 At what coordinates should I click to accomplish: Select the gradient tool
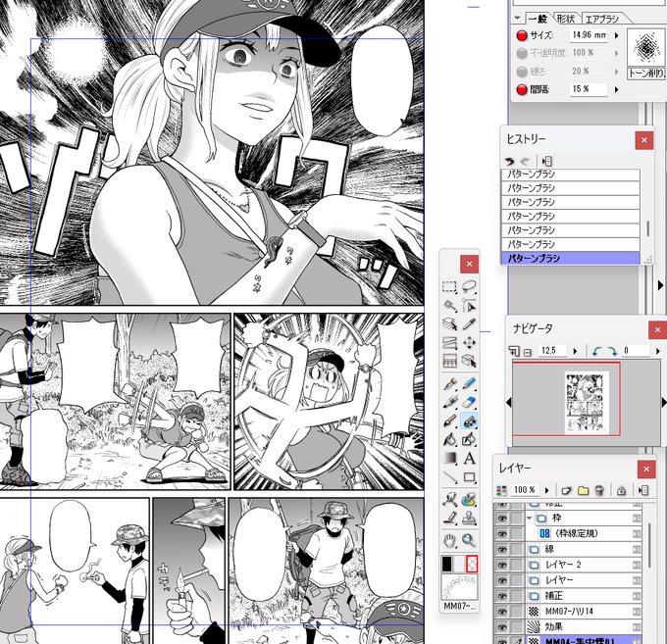pyautogui.click(x=449, y=458)
